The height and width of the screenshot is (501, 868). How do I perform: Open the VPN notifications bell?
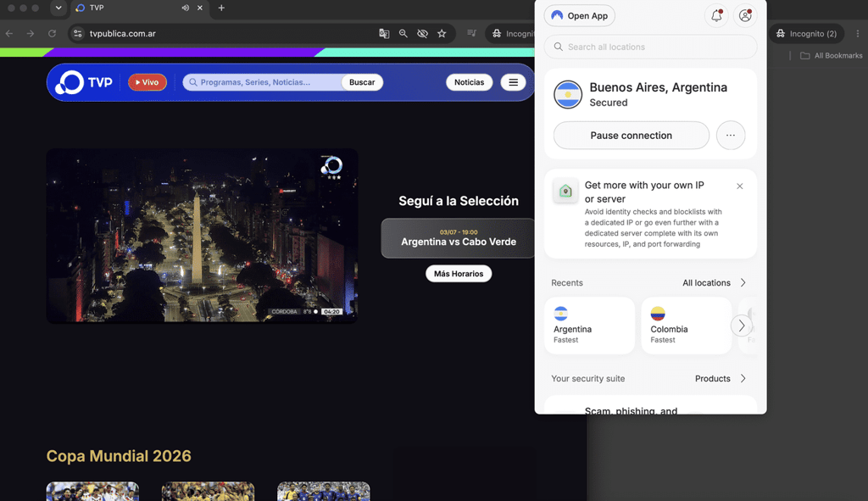point(716,15)
